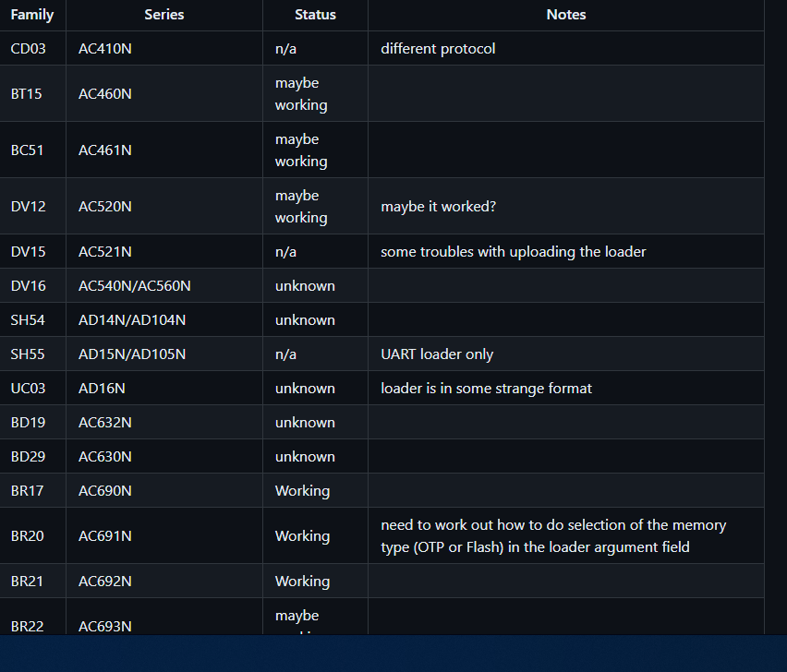Click the AC691N memory type note
Viewport: 787px width, 672px height.
(x=553, y=535)
